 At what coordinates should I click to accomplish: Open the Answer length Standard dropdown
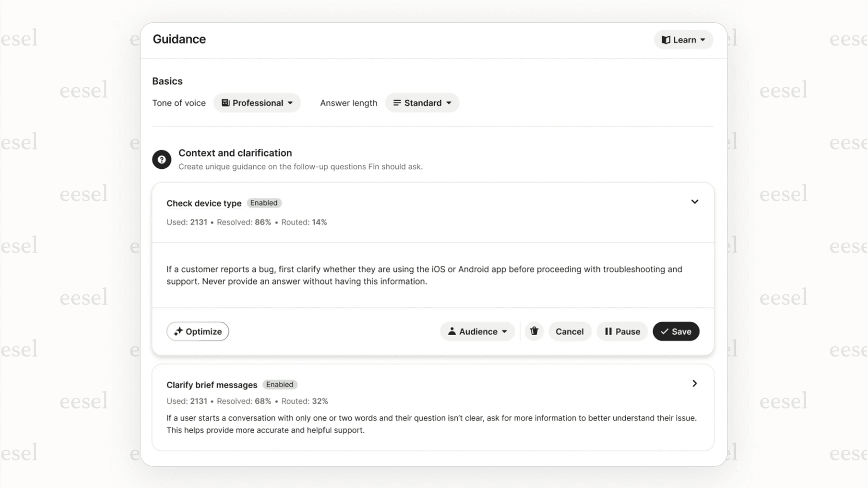pyautogui.click(x=422, y=103)
